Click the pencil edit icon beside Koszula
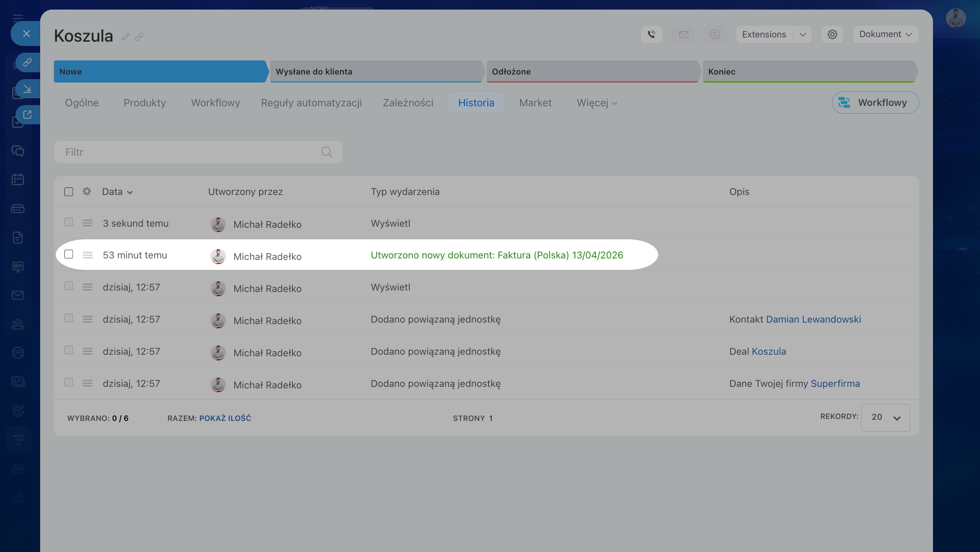The height and width of the screenshot is (552, 980). click(x=125, y=37)
